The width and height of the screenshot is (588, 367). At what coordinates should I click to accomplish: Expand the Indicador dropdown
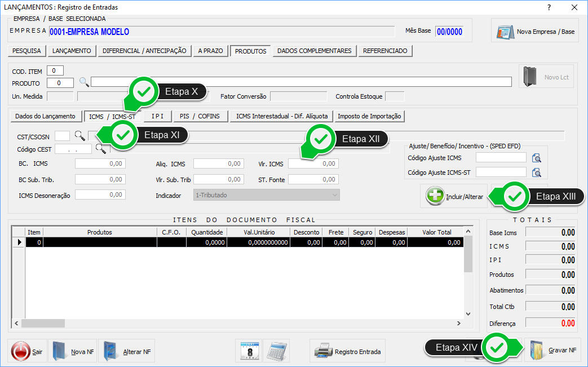click(335, 195)
